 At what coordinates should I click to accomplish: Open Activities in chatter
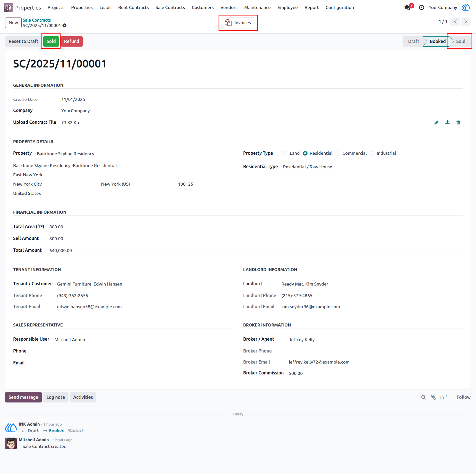tap(83, 397)
